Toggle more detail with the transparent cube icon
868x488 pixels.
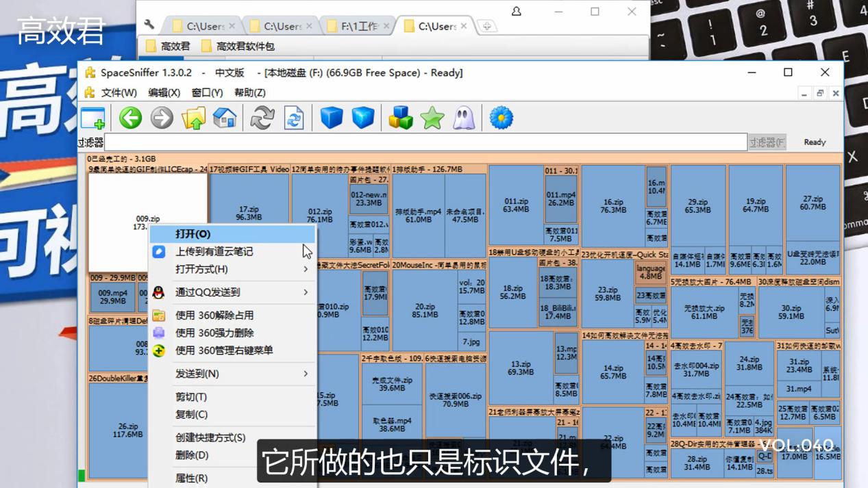(362, 117)
